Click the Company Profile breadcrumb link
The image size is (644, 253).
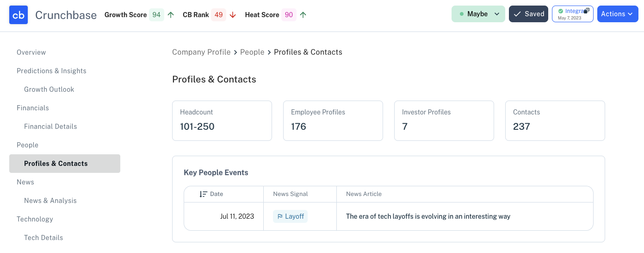(x=201, y=52)
